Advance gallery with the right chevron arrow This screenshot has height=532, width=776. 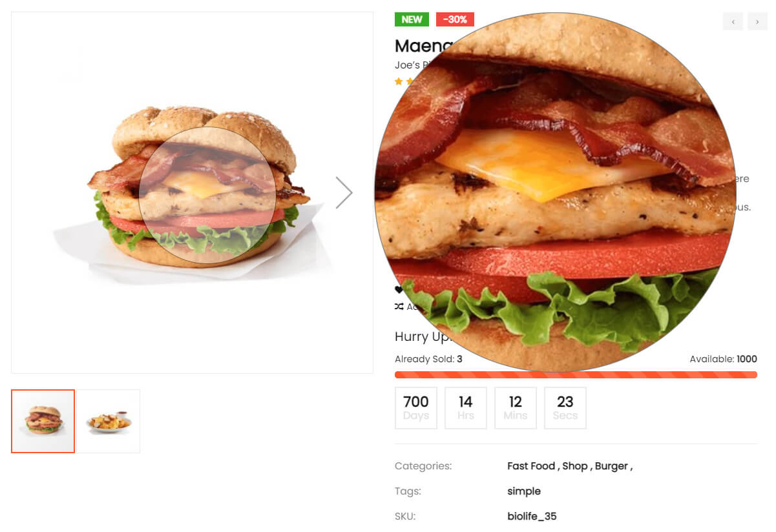(344, 192)
